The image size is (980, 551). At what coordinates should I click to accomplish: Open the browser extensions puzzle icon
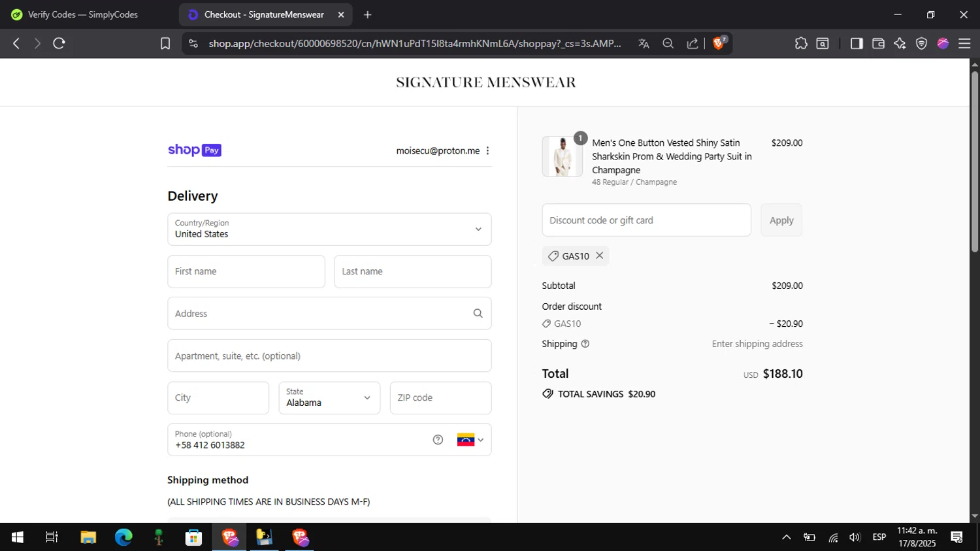pyautogui.click(x=801, y=43)
